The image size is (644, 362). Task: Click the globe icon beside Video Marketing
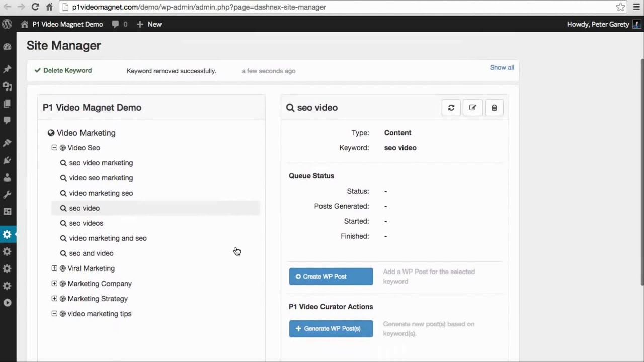(51, 133)
